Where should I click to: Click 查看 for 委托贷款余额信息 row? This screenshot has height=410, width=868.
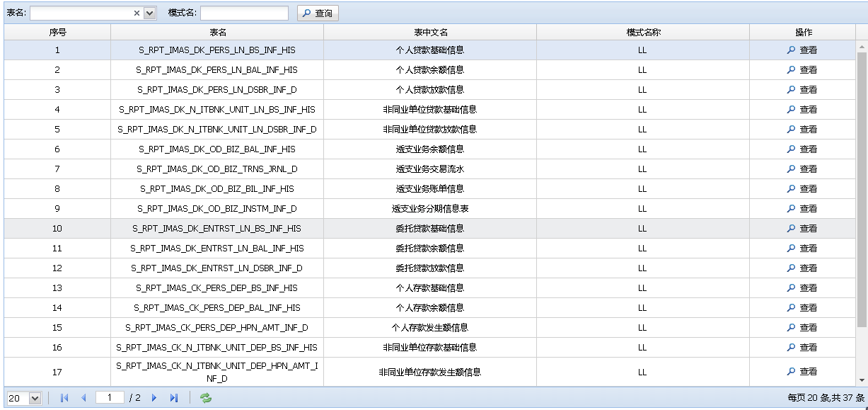click(x=802, y=249)
